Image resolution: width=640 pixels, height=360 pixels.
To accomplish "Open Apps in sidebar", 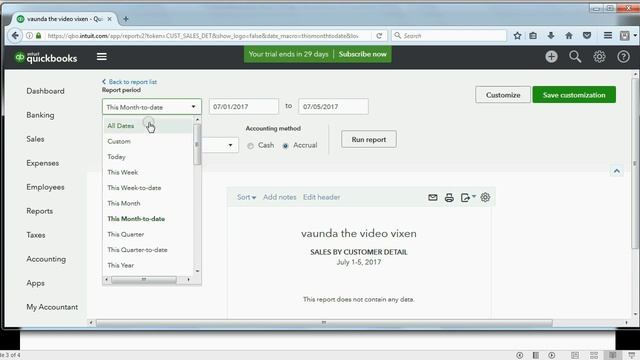I will [36, 283].
